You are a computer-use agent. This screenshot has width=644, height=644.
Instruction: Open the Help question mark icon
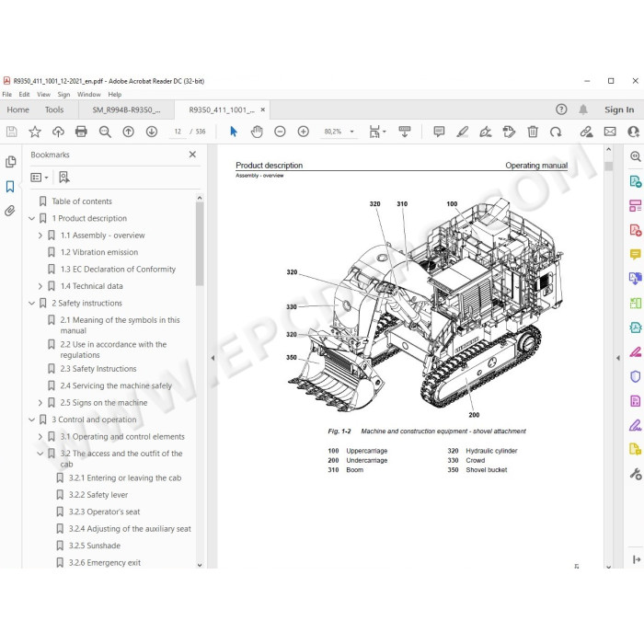(561, 109)
